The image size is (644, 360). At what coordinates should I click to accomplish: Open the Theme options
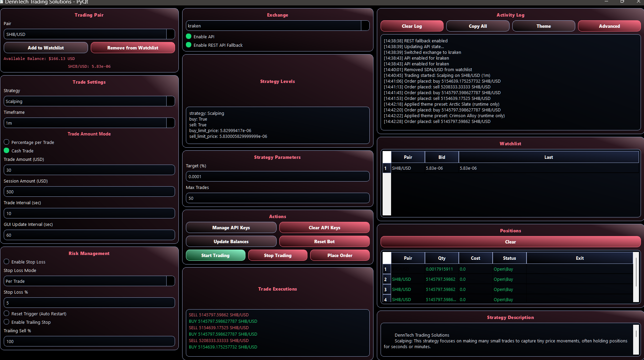(x=543, y=26)
